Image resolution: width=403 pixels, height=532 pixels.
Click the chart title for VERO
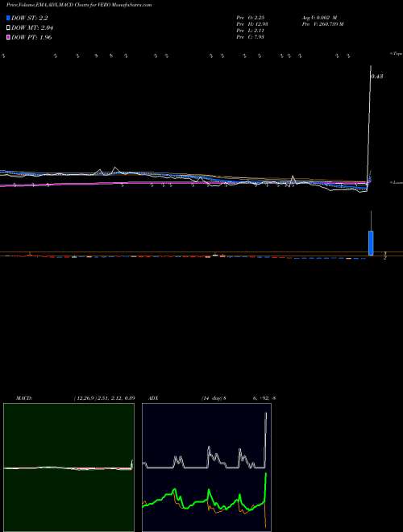coord(79,5)
